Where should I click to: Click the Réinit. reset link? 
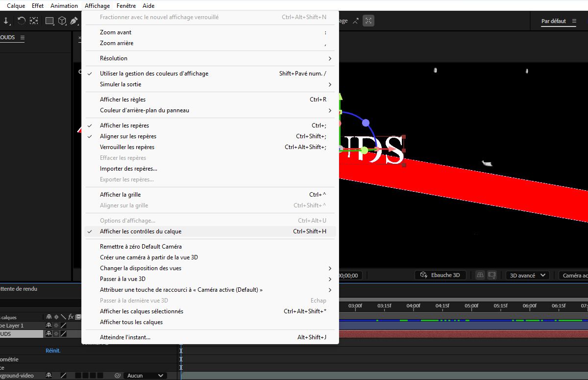[x=53, y=351]
